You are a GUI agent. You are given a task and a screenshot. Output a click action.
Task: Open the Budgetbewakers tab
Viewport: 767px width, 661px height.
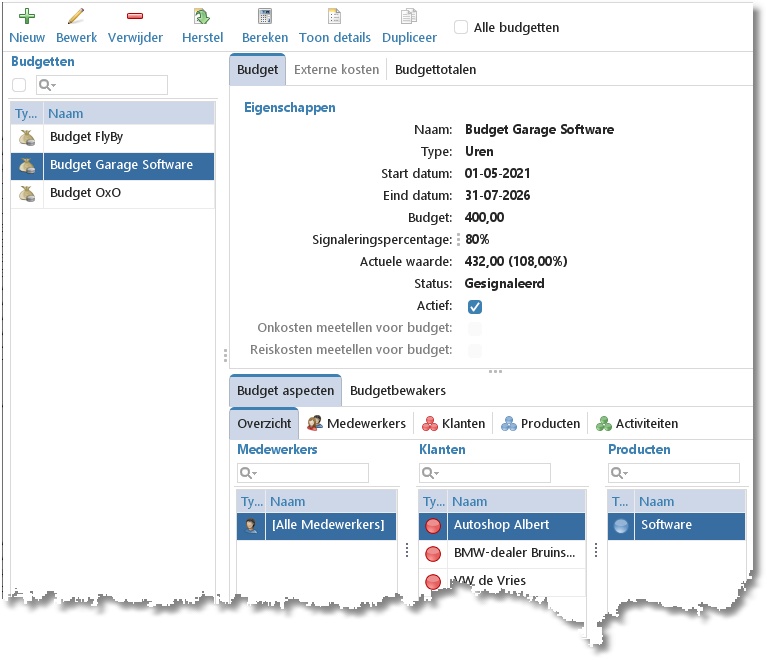[398, 390]
